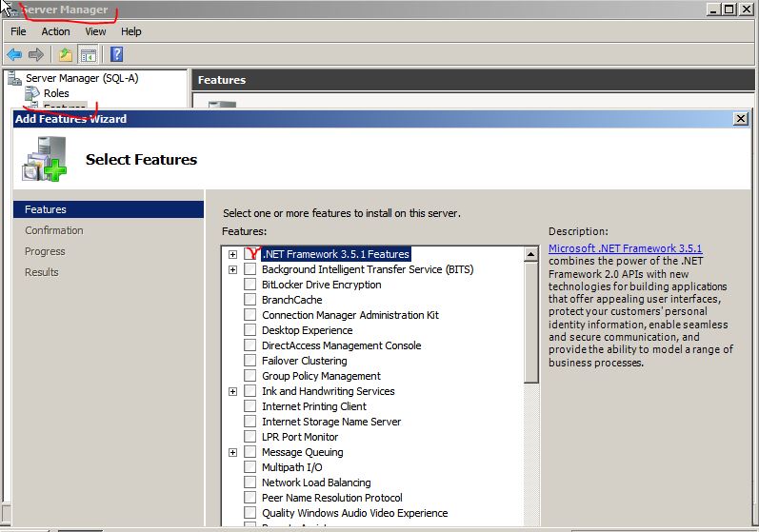The image size is (759, 532).
Task: Enable BitLocker Drive Encryption checkbox
Action: click(x=250, y=285)
